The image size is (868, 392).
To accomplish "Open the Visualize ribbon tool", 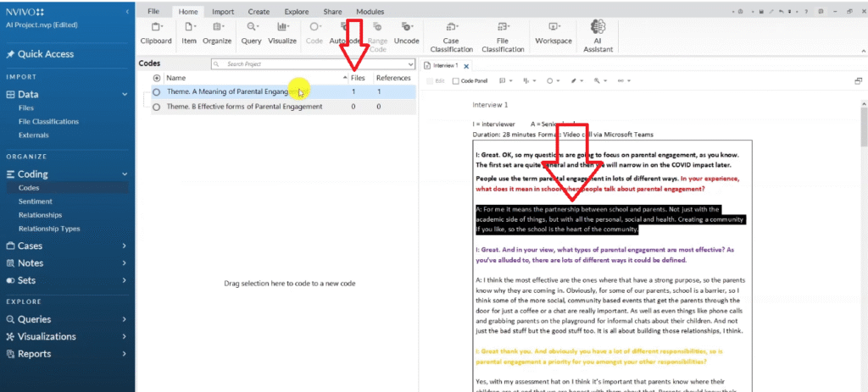I will 282,33.
